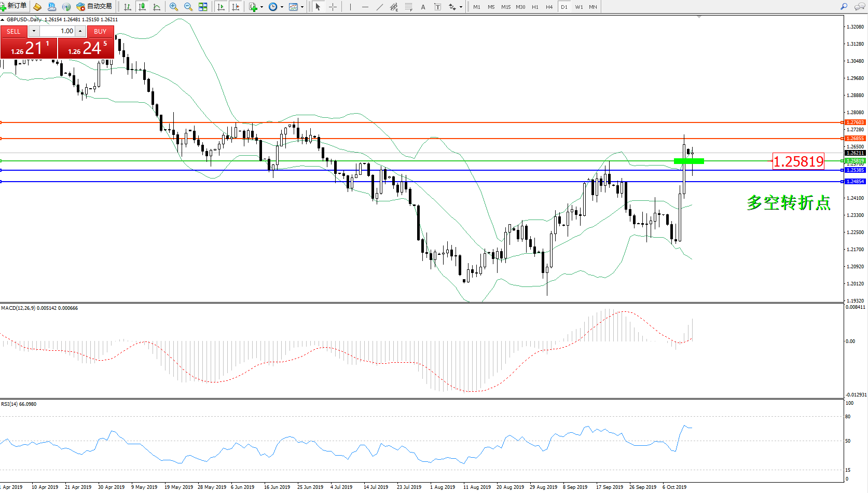
Task: Click the Zoom Out magnifier icon
Action: coord(188,7)
